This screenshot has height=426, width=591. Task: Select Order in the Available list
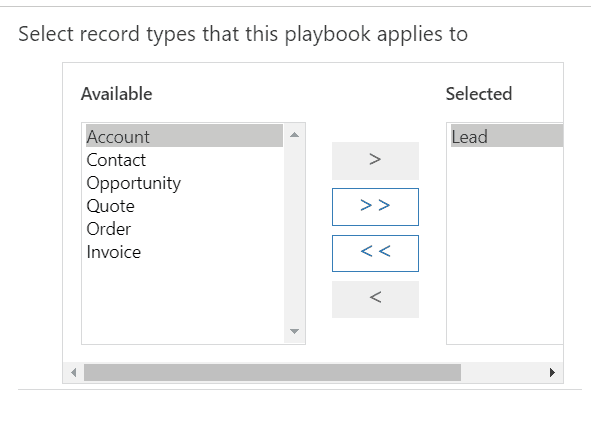pyautogui.click(x=184, y=229)
